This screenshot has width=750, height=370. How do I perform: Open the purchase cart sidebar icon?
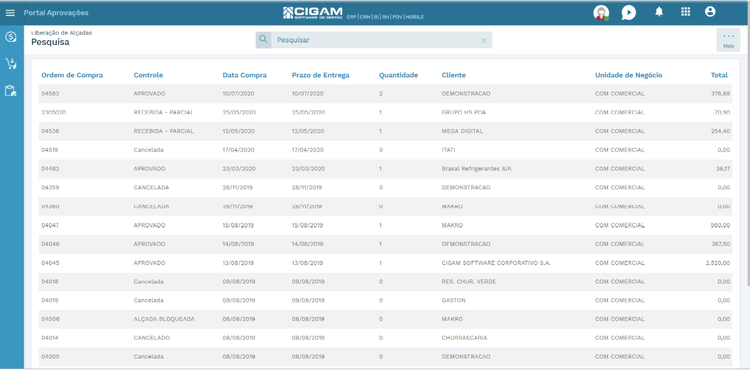click(x=11, y=64)
